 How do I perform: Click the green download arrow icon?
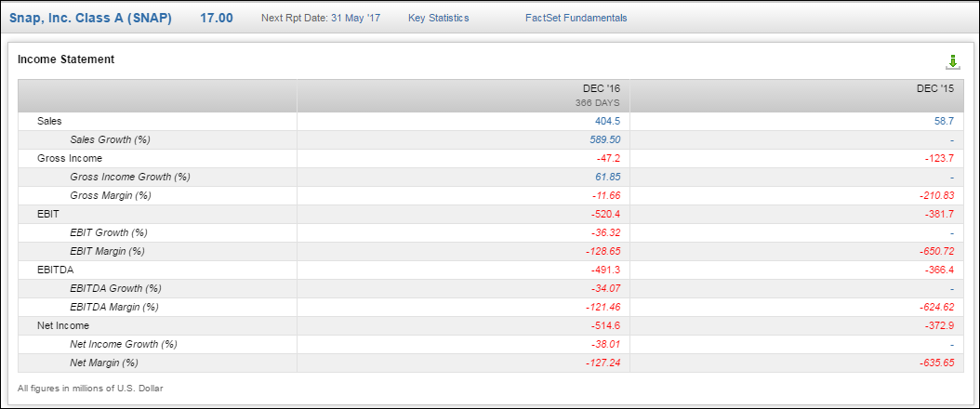point(952,62)
